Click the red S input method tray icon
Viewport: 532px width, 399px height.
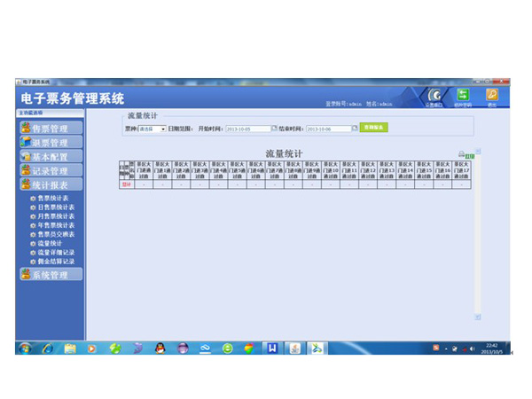pyautogui.click(x=436, y=348)
